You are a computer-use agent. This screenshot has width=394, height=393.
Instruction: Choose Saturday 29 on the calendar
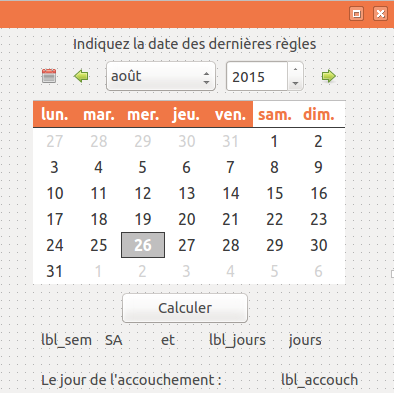pos(274,245)
